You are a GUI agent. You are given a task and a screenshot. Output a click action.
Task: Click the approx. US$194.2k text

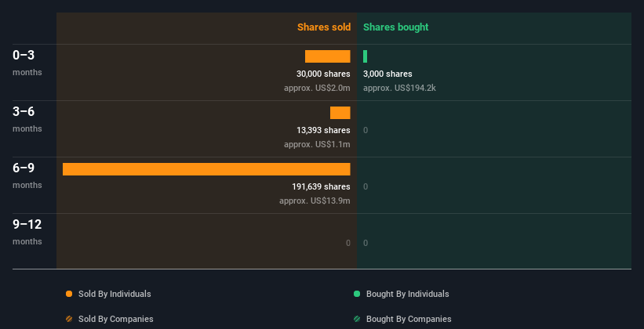tap(399, 89)
